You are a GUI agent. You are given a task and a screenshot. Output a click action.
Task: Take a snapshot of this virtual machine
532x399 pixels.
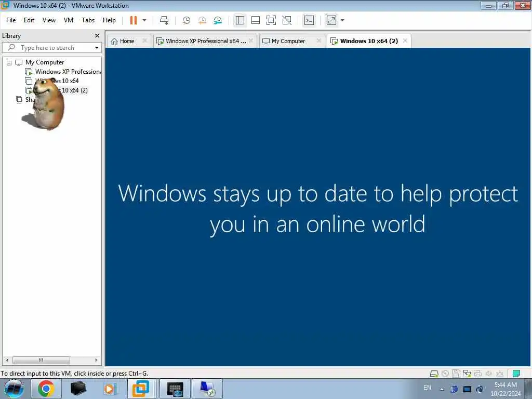[x=187, y=20]
